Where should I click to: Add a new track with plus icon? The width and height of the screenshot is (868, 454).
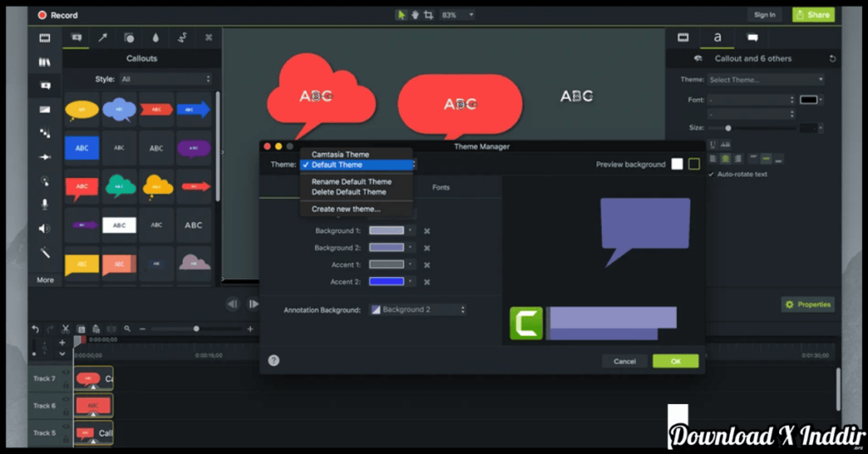pyautogui.click(x=62, y=343)
